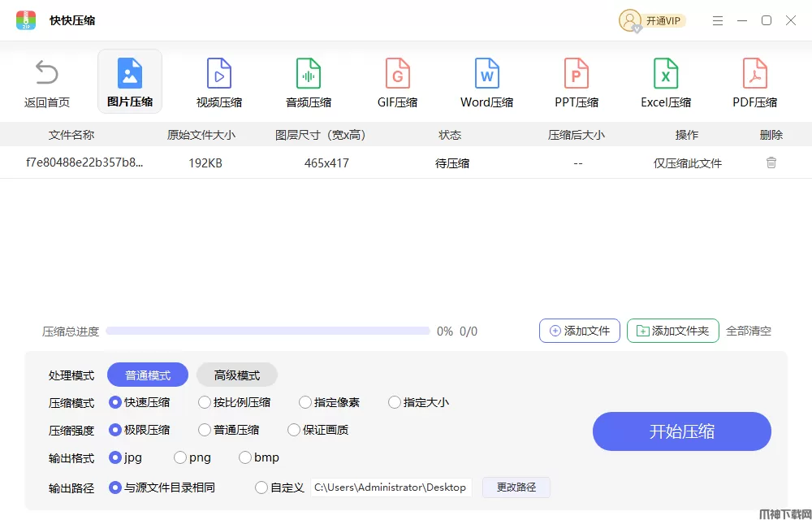
Task: Click 添加文件 to add a file
Action: [x=580, y=331]
